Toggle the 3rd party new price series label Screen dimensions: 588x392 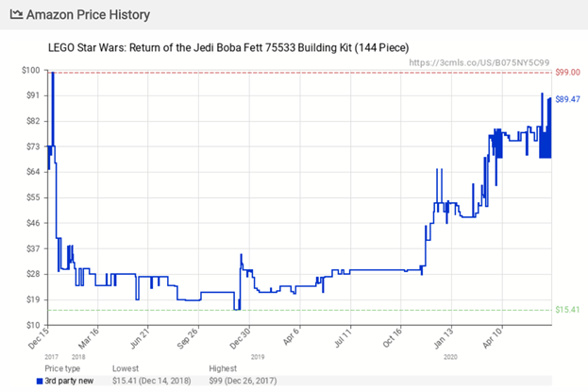(70, 380)
